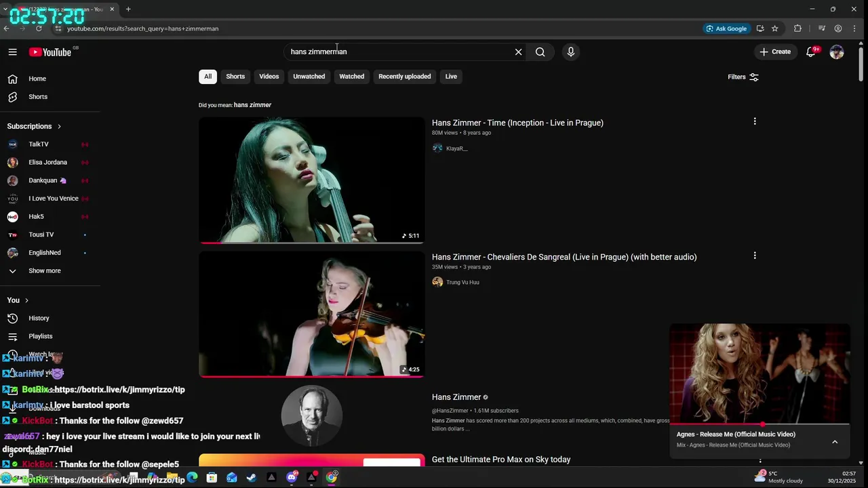Open a new browser tab
868x488 pixels.
128,9
